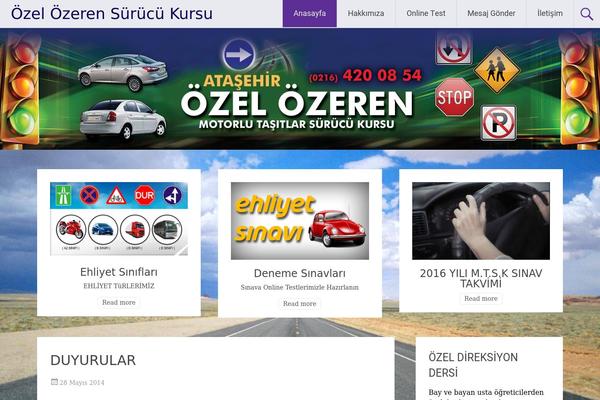Click Read more under Deneme Sınavları
Viewport: 600px width, 400px height.
coord(300,304)
